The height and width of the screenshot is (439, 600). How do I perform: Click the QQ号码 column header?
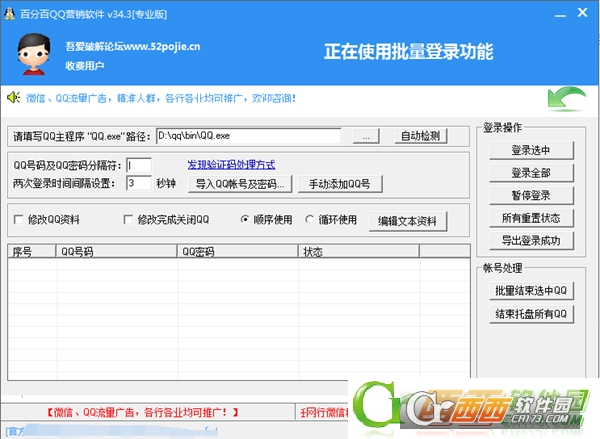[x=116, y=251]
